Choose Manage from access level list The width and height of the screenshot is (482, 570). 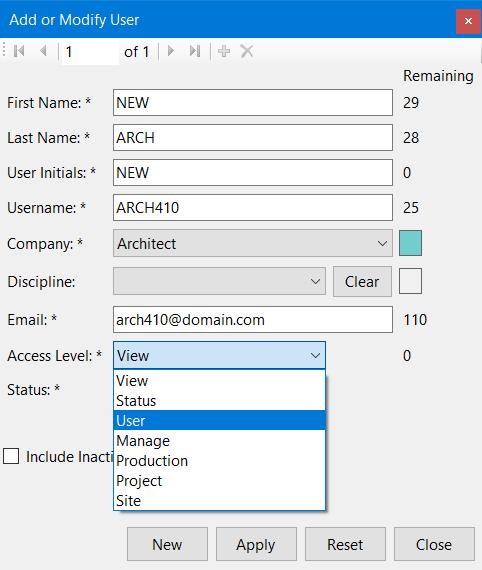219,441
